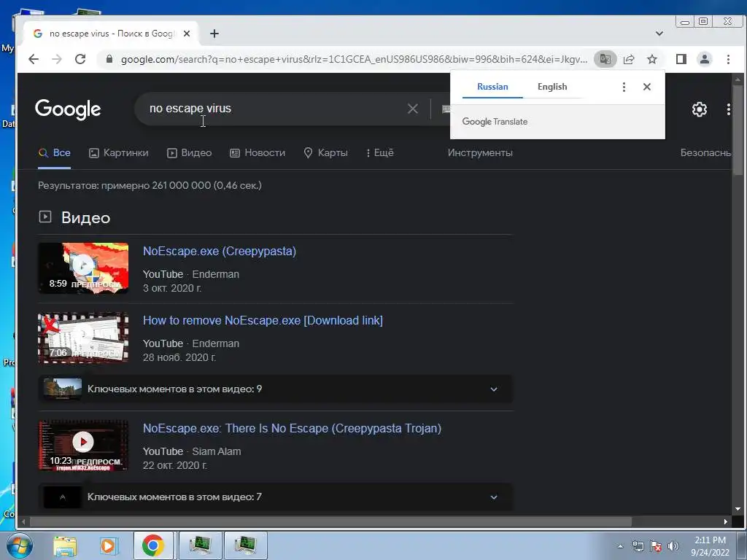Play the 8:59 video thumbnail
747x560 pixels.
pyautogui.click(x=83, y=268)
